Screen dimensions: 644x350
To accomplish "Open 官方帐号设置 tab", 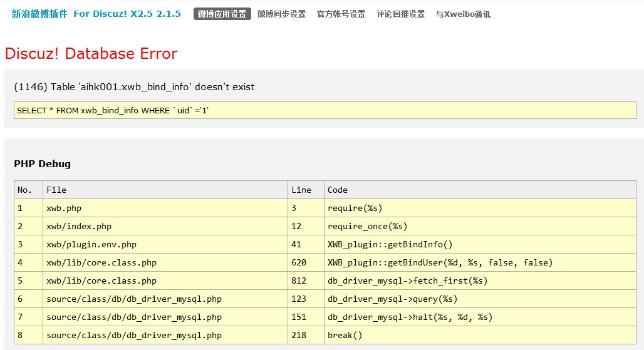I will pyautogui.click(x=341, y=14).
